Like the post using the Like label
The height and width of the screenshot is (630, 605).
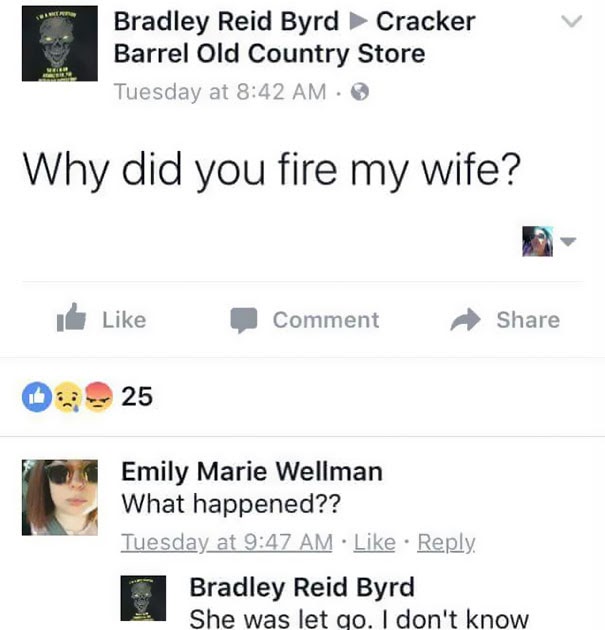pos(124,320)
